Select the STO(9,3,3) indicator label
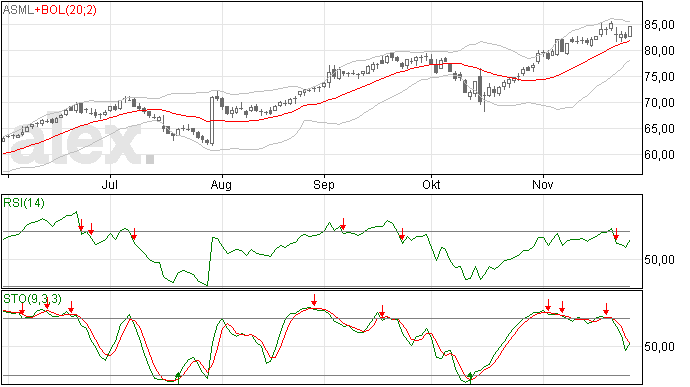The width and height of the screenshot is (690, 387). click(x=32, y=299)
